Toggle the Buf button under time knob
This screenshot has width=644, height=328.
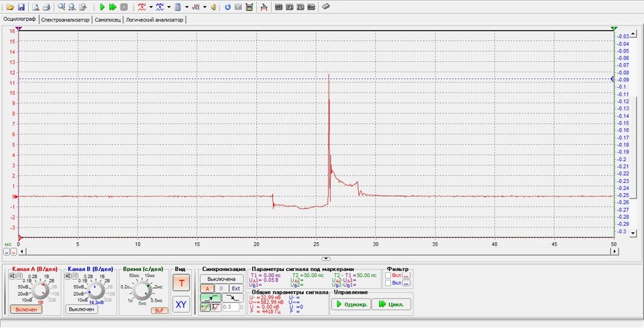[159, 311]
